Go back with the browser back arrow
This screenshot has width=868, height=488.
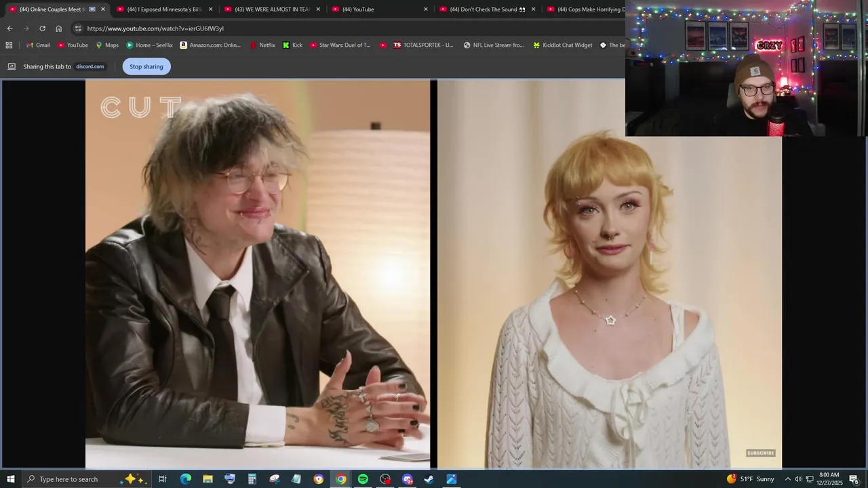point(9,28)
